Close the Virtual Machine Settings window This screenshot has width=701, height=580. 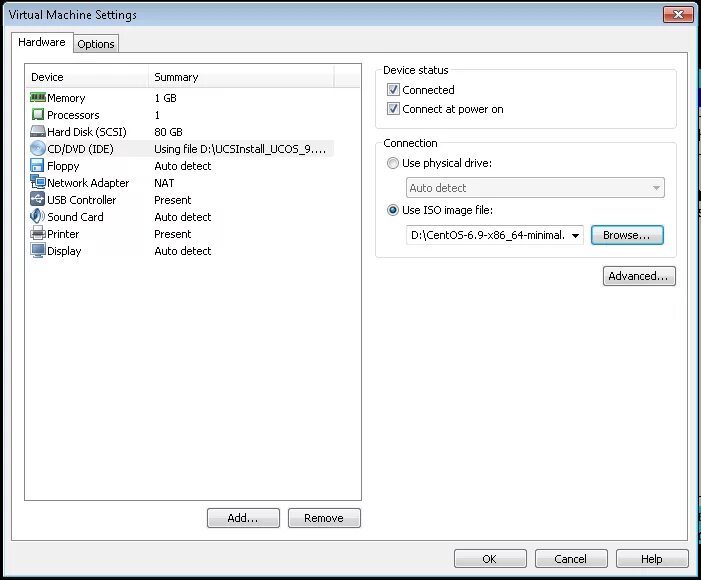[678, 14]
